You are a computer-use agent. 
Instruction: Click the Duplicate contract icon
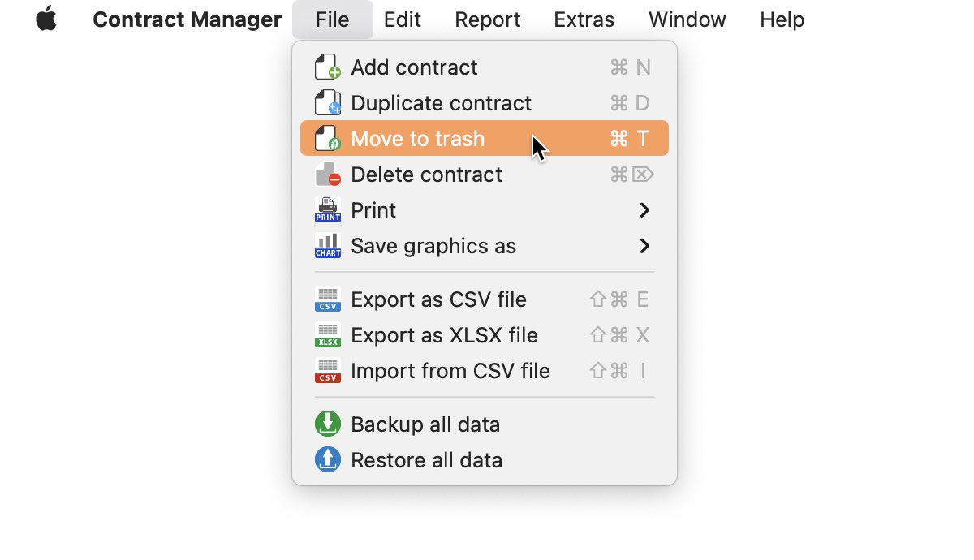[x=327, y=103]
